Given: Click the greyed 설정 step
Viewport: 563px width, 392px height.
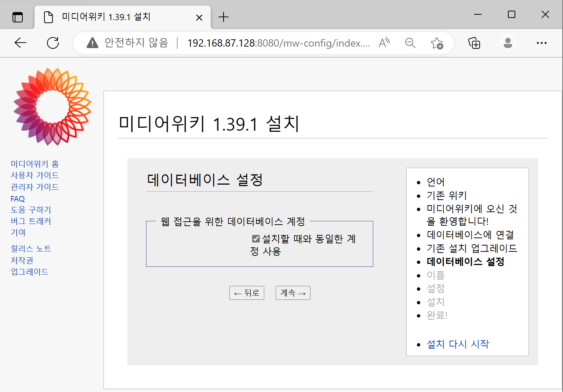Looking at the screenshot, I should click(x=436, y=288).
